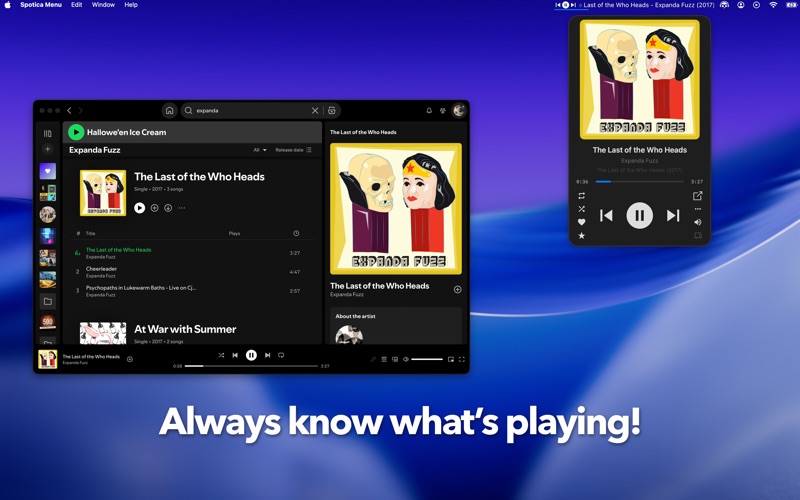This screenshot has height=500, width=800.
Task: Click the album art in the Spotica mini player
Action: pos(640,80)
